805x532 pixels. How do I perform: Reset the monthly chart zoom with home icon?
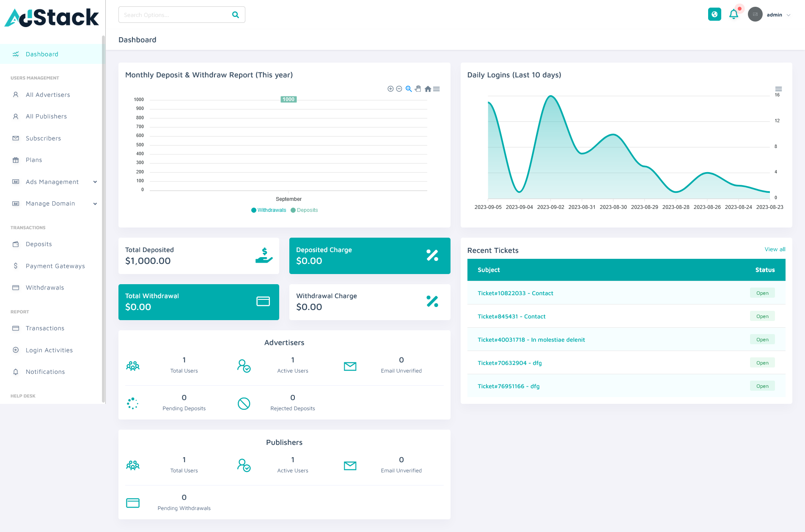pyautogui.click(x=428, y=89)
